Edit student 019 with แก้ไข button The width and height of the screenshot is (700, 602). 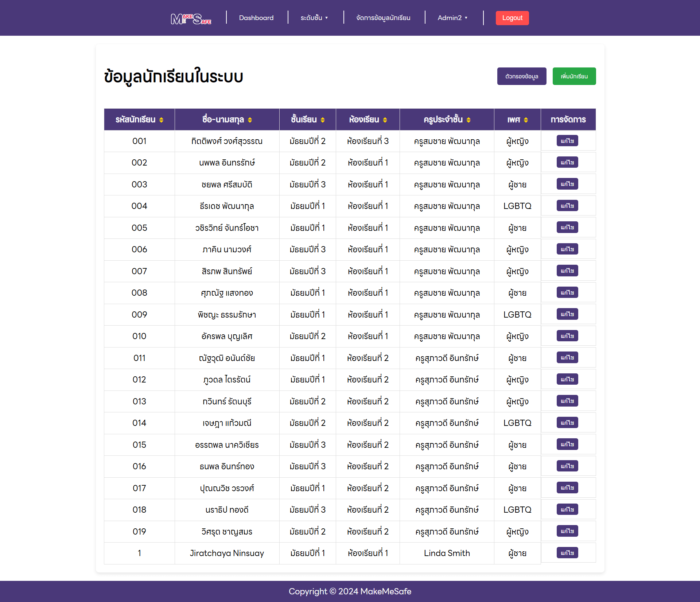[x=567, y=531]
